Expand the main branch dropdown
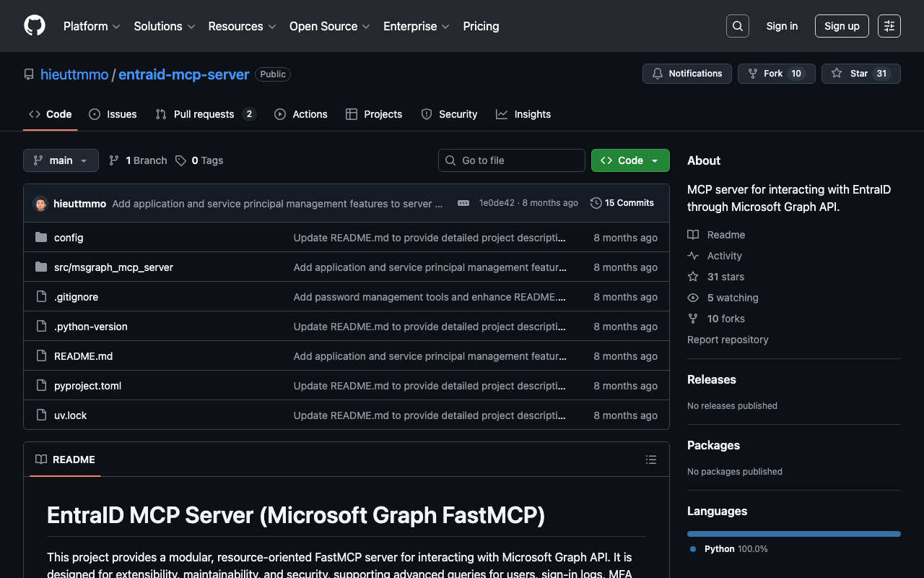924x578 pixels. point(61,160)
